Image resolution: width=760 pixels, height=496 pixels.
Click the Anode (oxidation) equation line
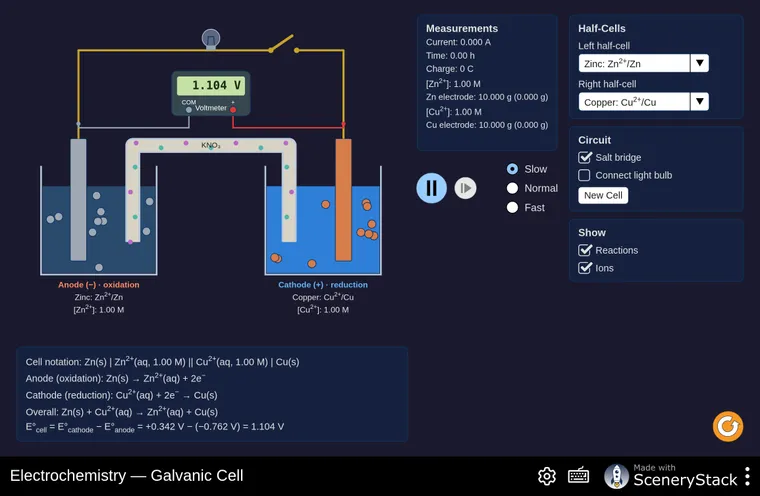[115, 378]
